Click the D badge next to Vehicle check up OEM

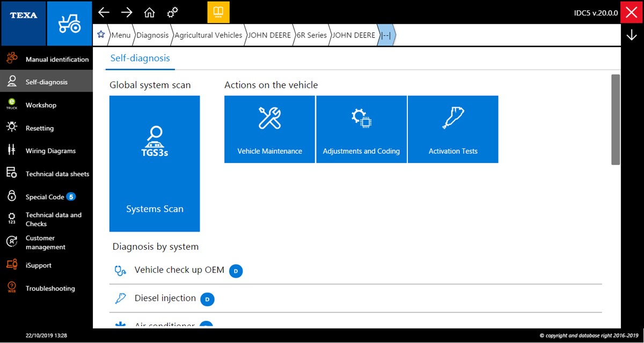pos(236,271)
